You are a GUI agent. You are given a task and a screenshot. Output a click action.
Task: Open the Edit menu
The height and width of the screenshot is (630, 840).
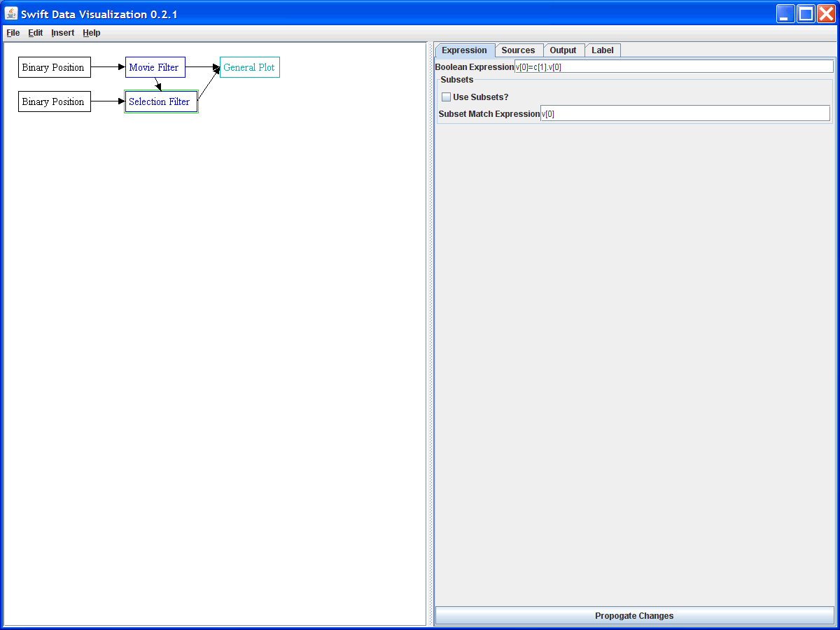[36, 33]
